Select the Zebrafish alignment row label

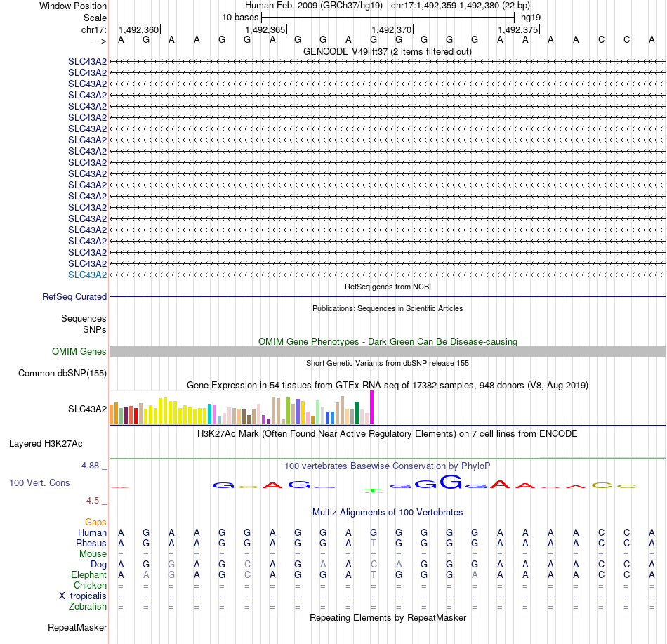click(x=88, y=606)
